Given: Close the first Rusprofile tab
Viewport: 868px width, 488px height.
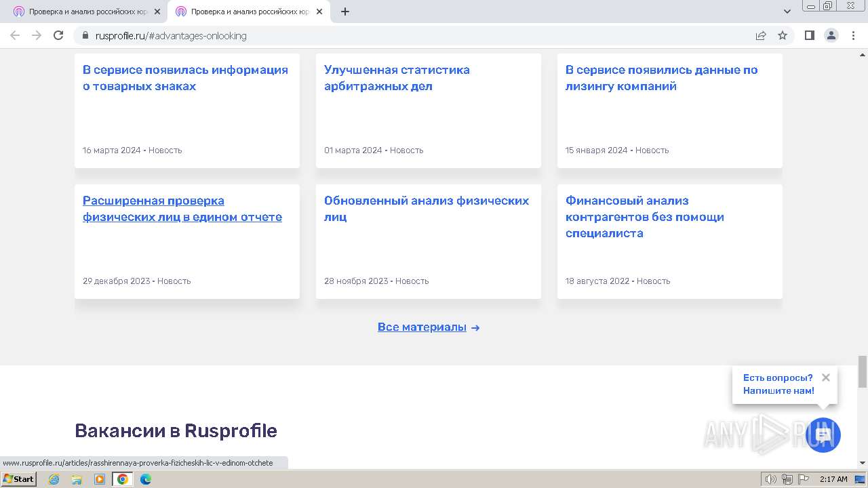Looking at the screenshot, I should (157, 12).
